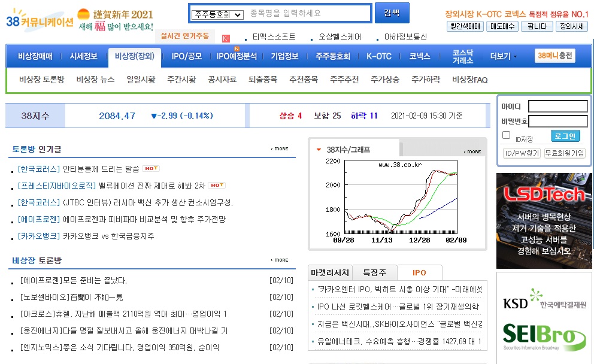This screenshot has width=594, height=364.
Task: Click the HOT badge on 밸류에이션 post
Action: 217,185
